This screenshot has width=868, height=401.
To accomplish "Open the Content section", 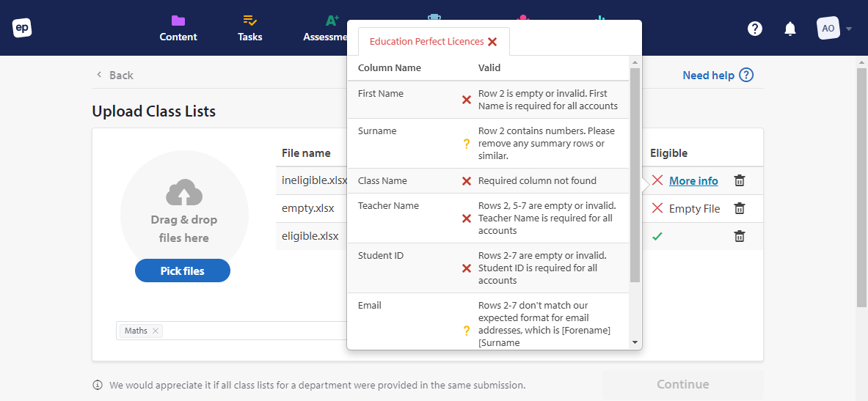I will coord(178,28).
